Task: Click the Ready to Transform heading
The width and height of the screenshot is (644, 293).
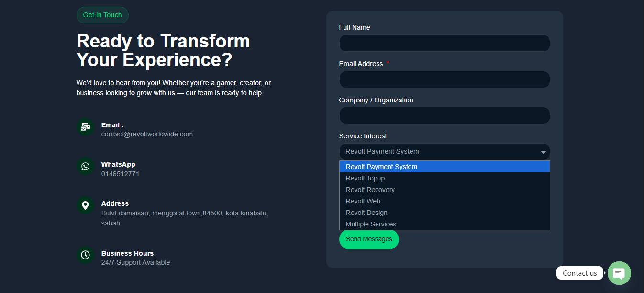Action: click(163, 50)
